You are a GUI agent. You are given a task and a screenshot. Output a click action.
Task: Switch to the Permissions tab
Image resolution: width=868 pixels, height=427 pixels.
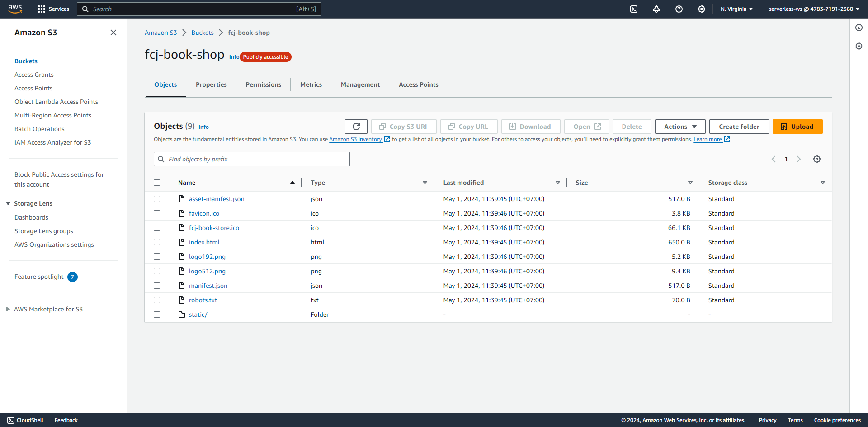(264, 84)
